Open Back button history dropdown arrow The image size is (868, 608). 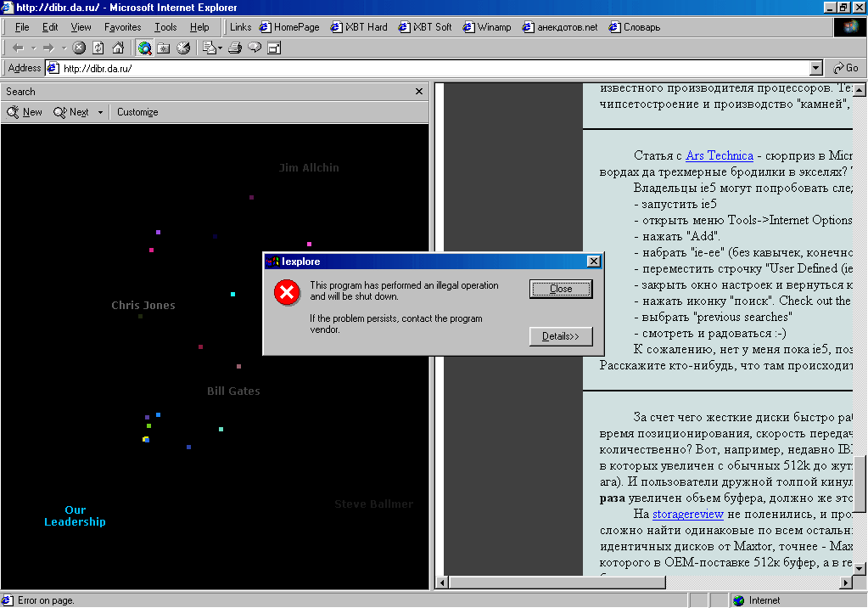click(x=33, y=48)
